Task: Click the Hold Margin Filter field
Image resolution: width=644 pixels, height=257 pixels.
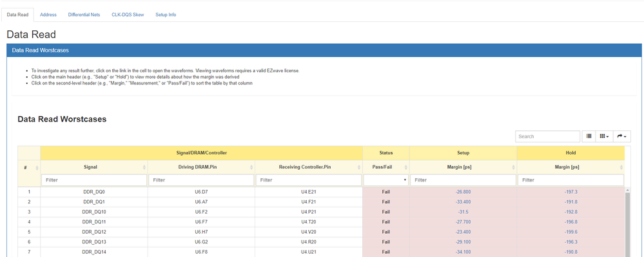Action: click(571, 180)
